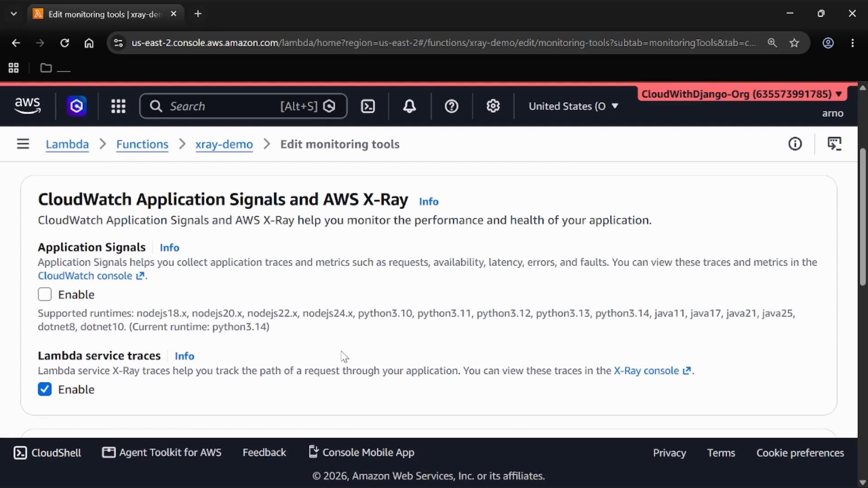Focus the AWS console search field
Viewport: 868px width, 488px height.
(243, 106)
